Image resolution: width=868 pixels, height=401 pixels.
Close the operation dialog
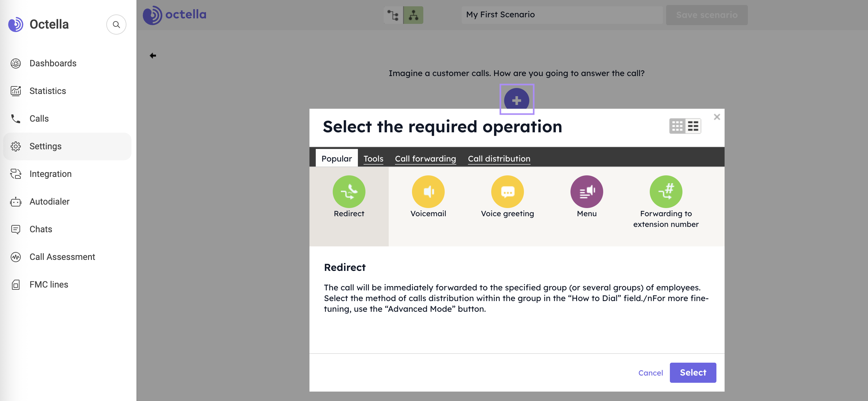717,117
